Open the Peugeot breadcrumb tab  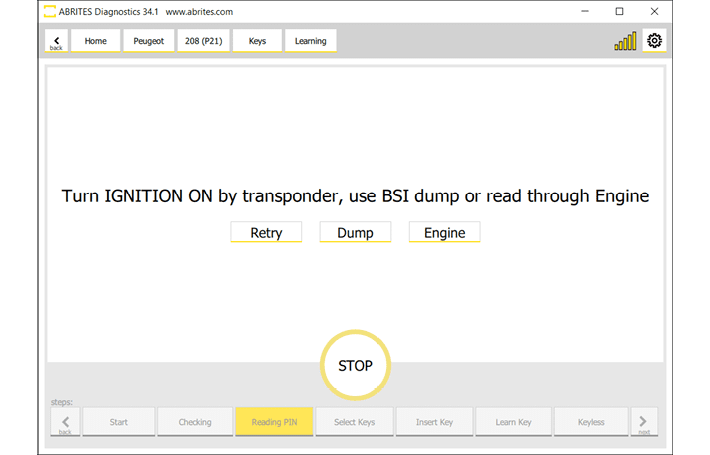149,41
